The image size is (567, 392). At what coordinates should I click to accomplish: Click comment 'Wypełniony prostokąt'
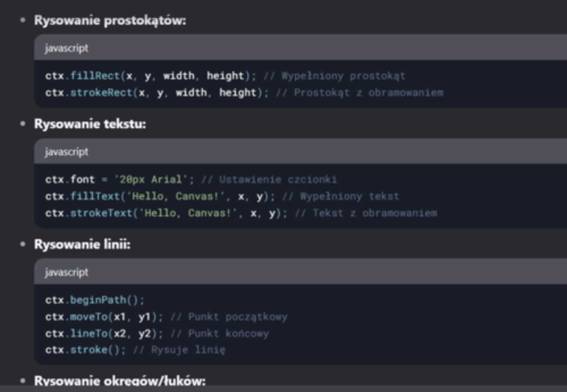[x=335, y=76]
